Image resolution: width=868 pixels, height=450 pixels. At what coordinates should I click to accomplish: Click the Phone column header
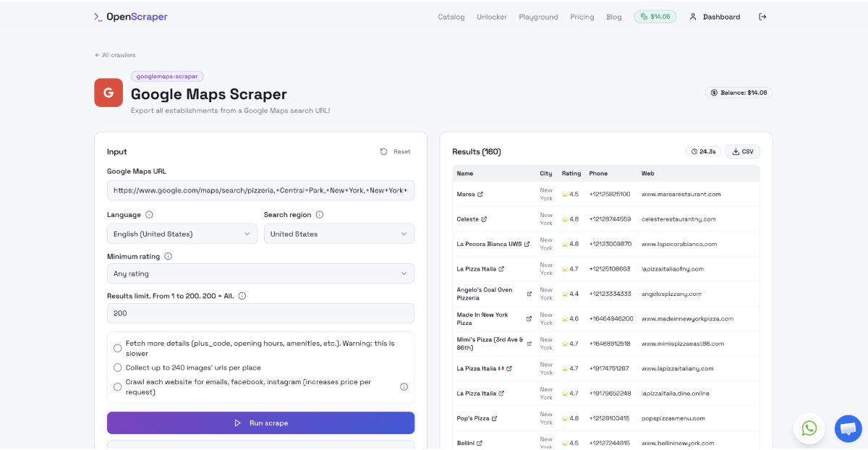(x=599, y=174)
